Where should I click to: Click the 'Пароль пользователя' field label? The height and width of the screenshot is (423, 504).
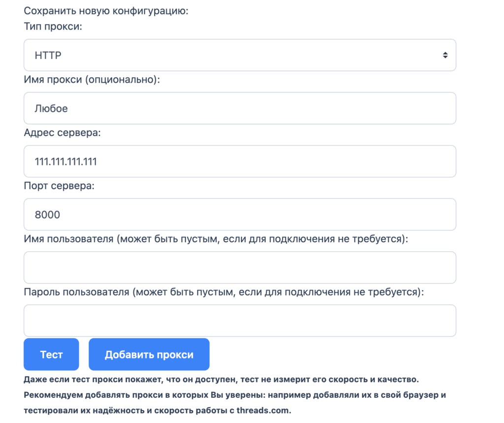coord(223,292)
